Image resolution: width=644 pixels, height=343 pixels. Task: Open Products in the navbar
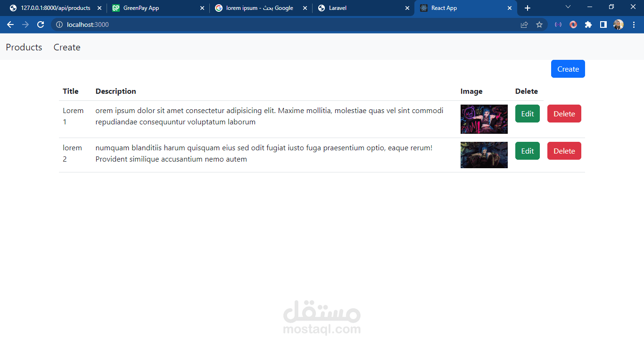tap(24, 47)
